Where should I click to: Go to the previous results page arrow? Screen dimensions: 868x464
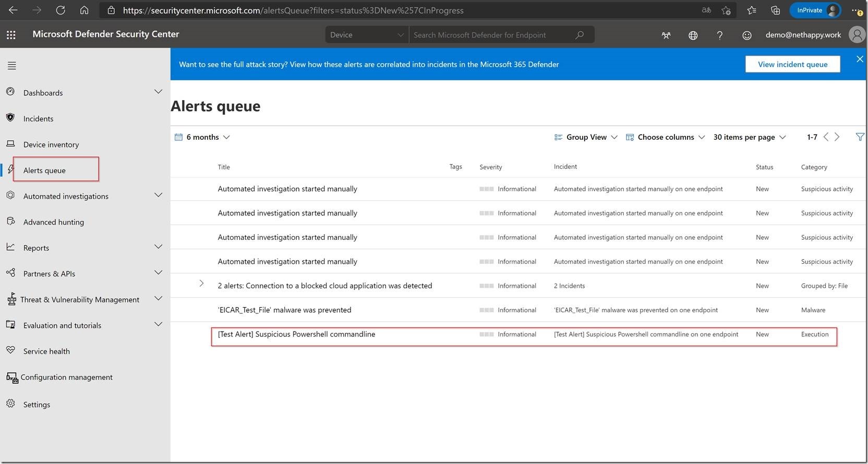coord(826,137)
